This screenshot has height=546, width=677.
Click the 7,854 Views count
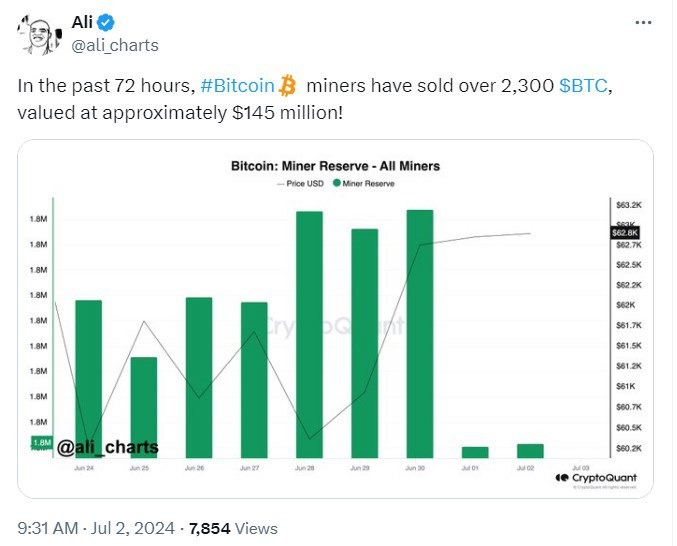(235, 528)
